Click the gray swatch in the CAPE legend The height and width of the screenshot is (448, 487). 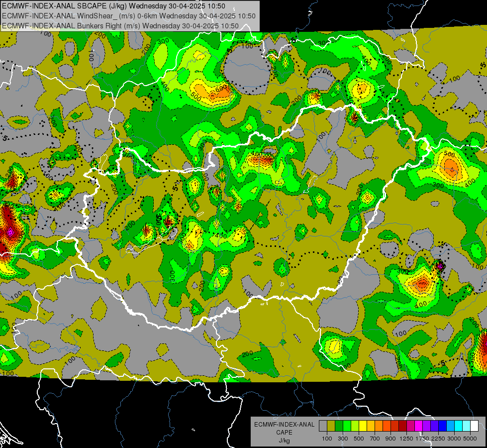pyautogui.click(x=323, y=426)
